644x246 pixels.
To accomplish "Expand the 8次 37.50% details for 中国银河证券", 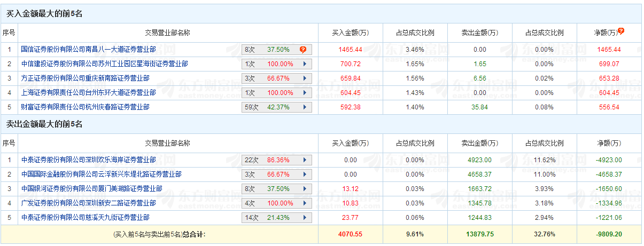I will coord(305,188).
